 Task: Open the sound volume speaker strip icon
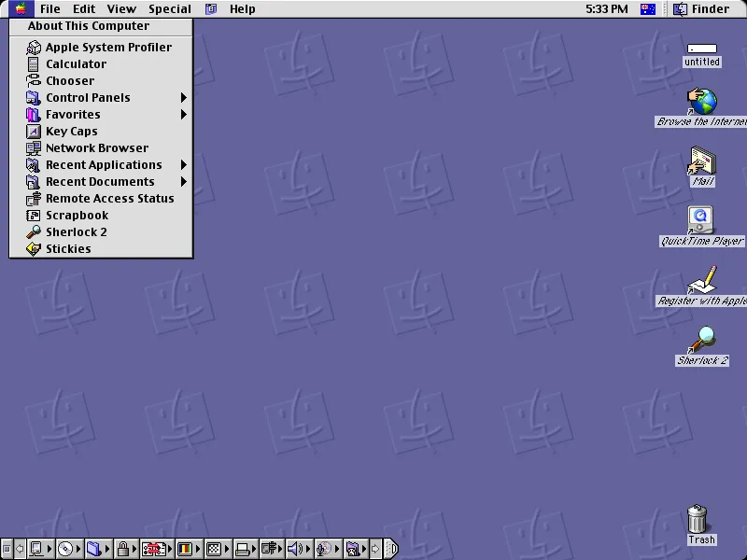[293, 549]
